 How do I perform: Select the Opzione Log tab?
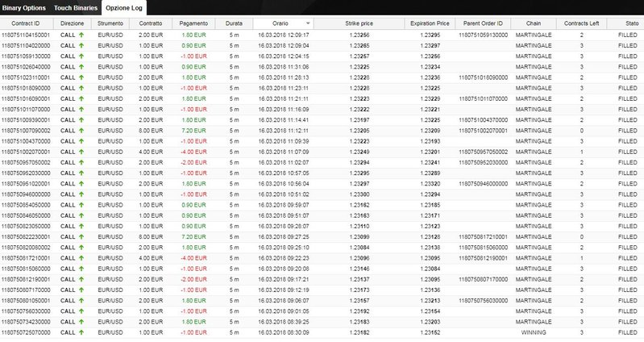124,8
